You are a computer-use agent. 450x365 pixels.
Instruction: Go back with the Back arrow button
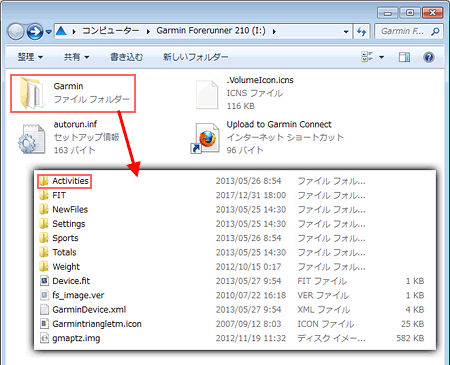click(16, 32)
